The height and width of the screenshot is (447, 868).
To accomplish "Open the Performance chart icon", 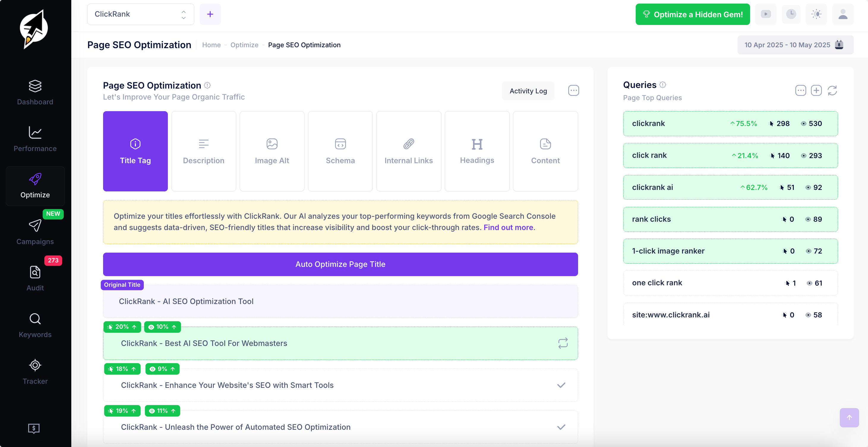I will click(35, 133).
